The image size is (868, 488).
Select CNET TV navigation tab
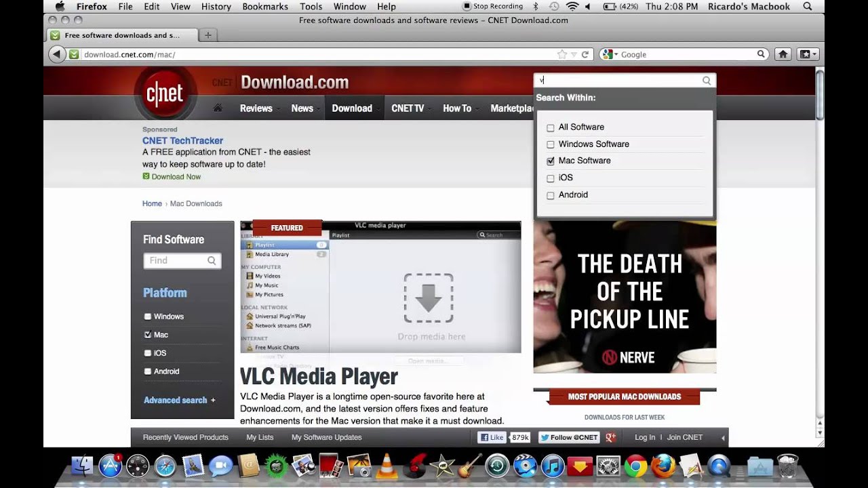(408, 108)
